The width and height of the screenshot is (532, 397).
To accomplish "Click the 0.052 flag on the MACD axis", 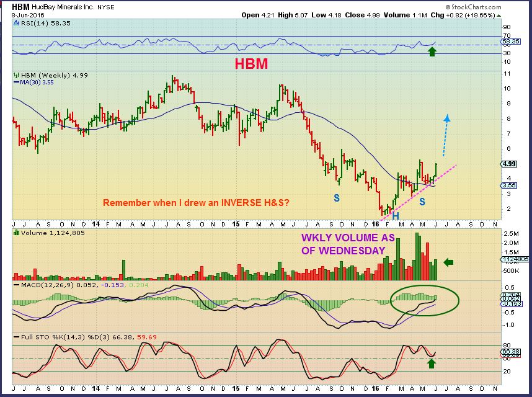I will (x=511, y=299).
